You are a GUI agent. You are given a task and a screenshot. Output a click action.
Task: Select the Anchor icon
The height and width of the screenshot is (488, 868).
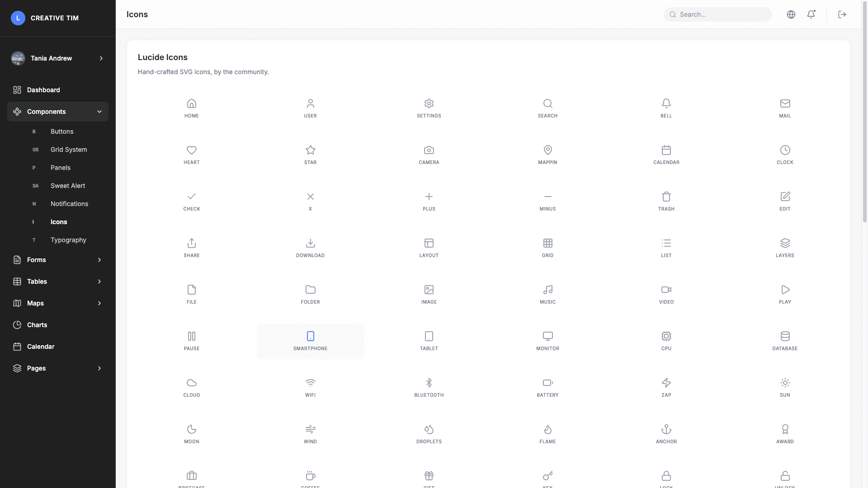pyautogui.click(x=666, y=433)
